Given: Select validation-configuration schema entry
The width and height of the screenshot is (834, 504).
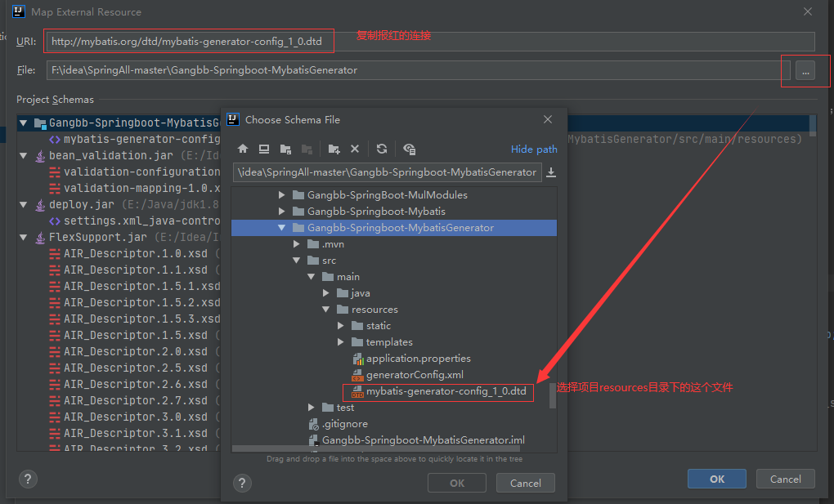Looking at the screenshot, I should 135,172.
